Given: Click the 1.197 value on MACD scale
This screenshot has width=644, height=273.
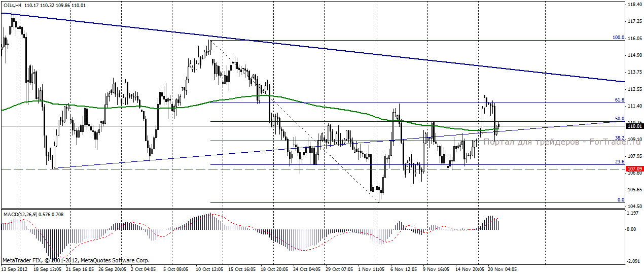Looking at the screenshot, I should pos(633,213).
